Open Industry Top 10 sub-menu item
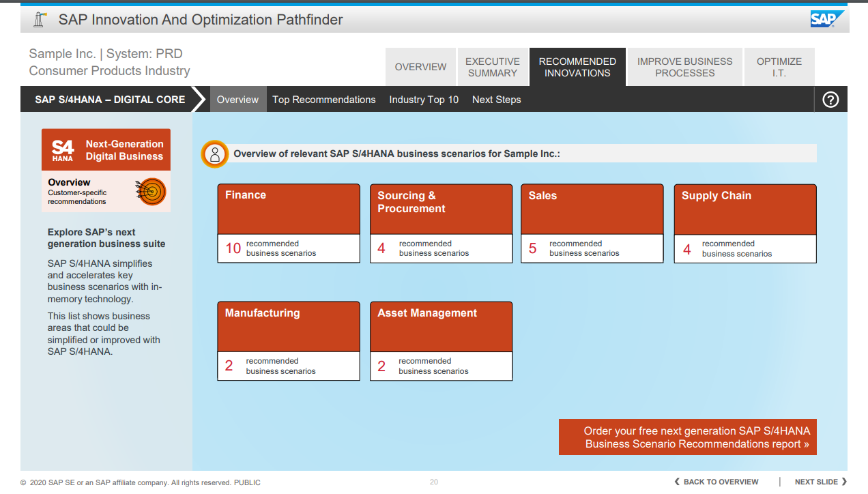This screenshot has width=868, height=494. [x=424, y=100]
